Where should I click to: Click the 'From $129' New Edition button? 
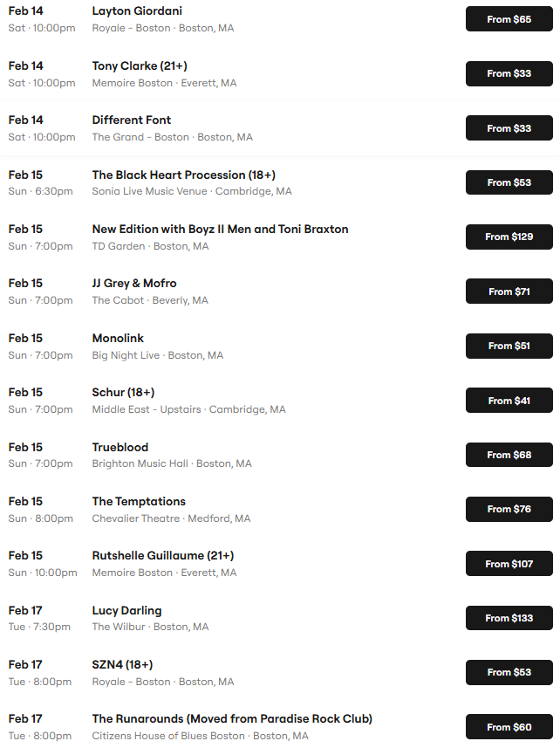(509, 237)
